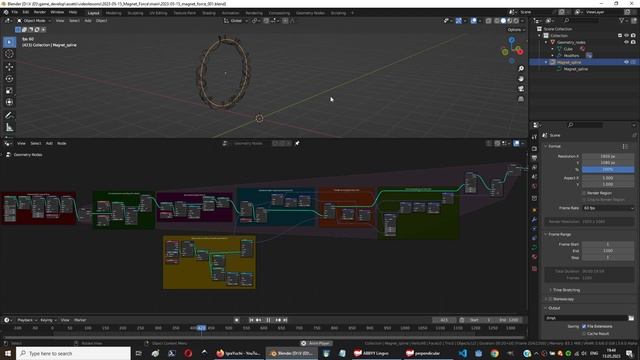Click the node editor pin icon
The image size is (640, 360).
[x=297, y=143]
